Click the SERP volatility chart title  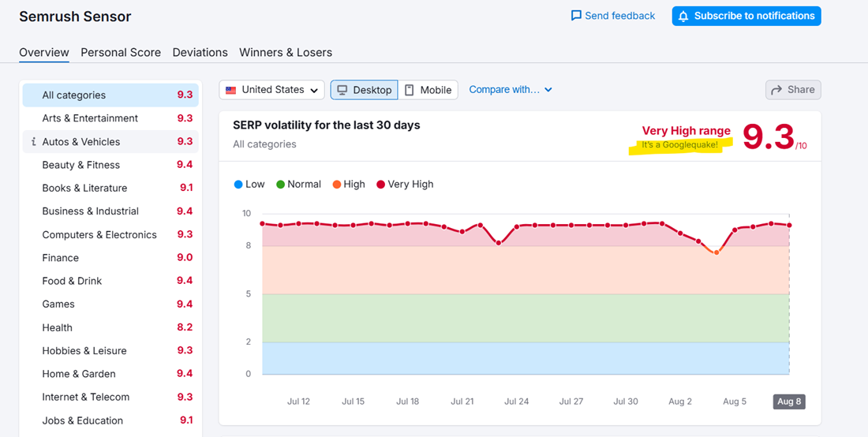327,125
